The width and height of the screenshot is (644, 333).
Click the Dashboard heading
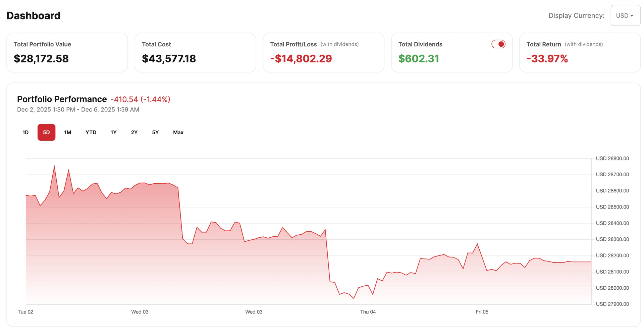(34, 16)
